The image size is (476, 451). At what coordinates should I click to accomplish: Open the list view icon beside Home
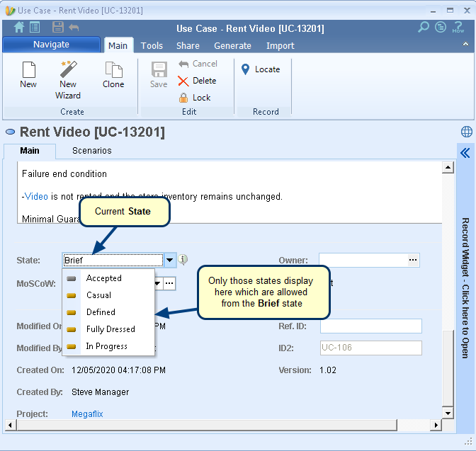click(x=35, y=28)
